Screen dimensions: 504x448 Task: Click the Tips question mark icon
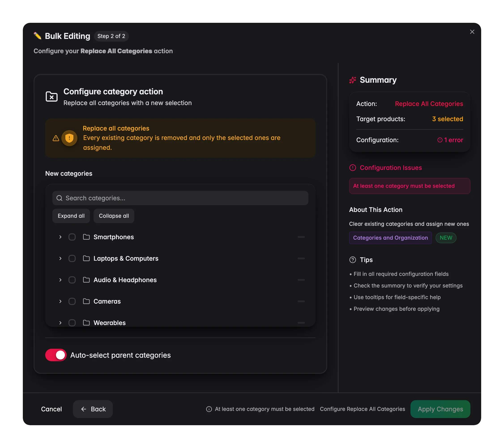click(x=353, y=260)
